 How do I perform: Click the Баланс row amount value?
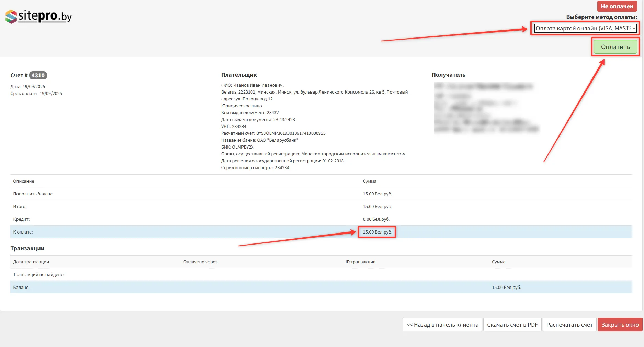point(506,288)
